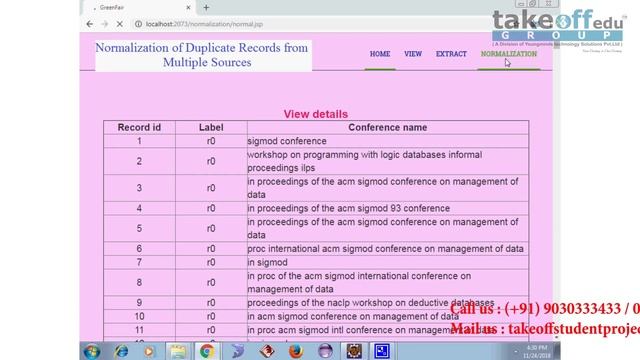Open Windows Media Player from taskbar
The height and width of the screenshot is (360, 640).
click(149, 351)
